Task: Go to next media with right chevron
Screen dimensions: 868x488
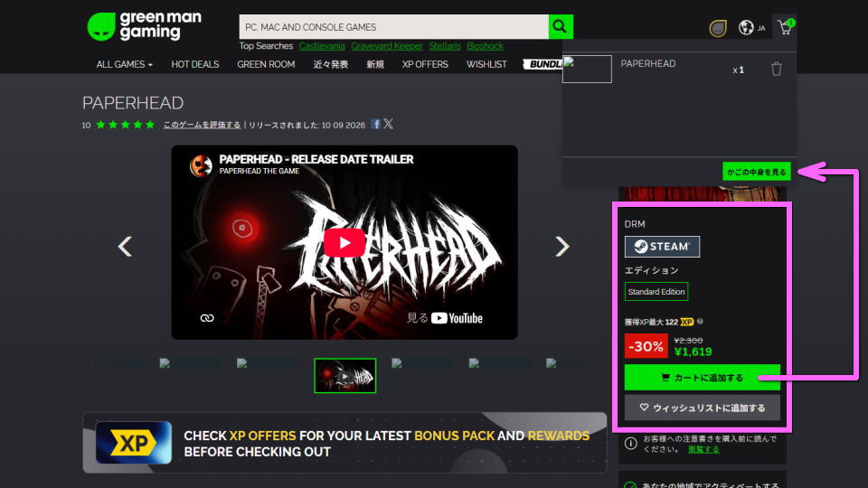Action: point(561,246)
